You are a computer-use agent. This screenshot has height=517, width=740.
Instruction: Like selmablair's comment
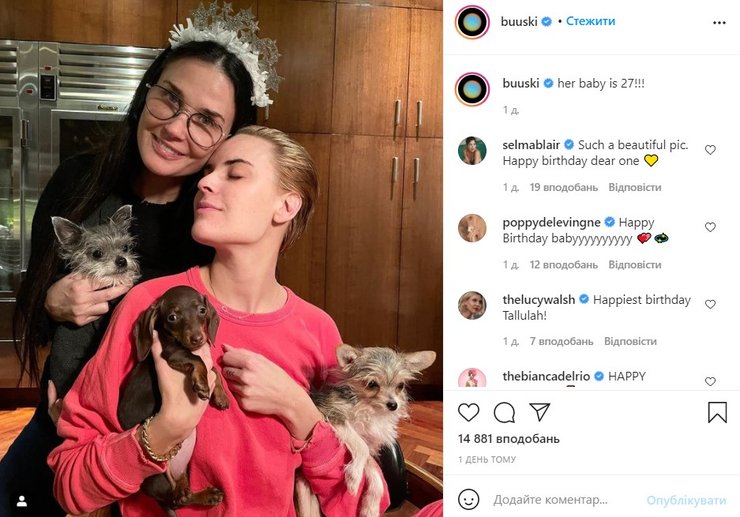click(x=710, y=150)
